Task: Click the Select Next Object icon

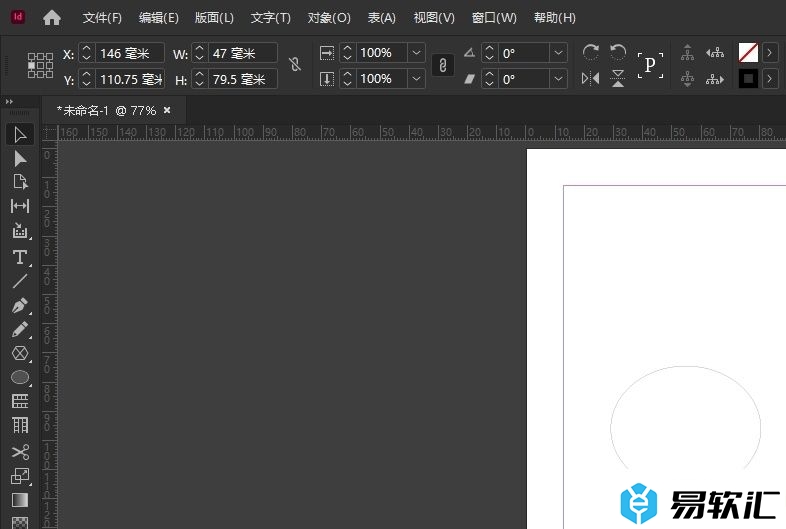Action: [x=715, y=79]
